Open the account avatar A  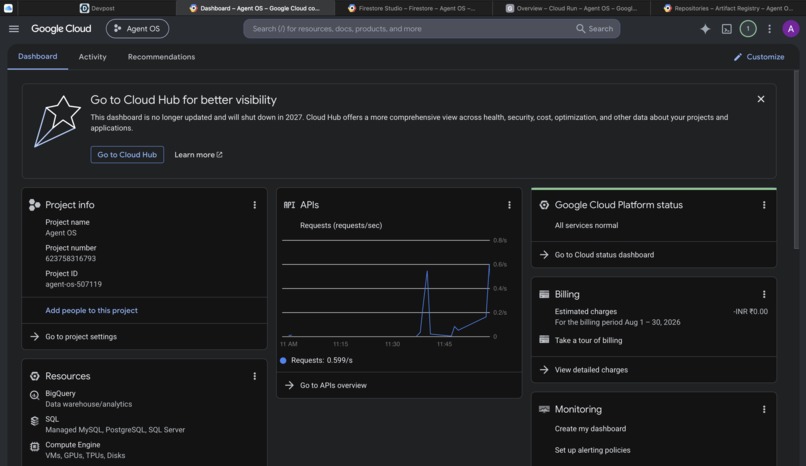(791, 29)
